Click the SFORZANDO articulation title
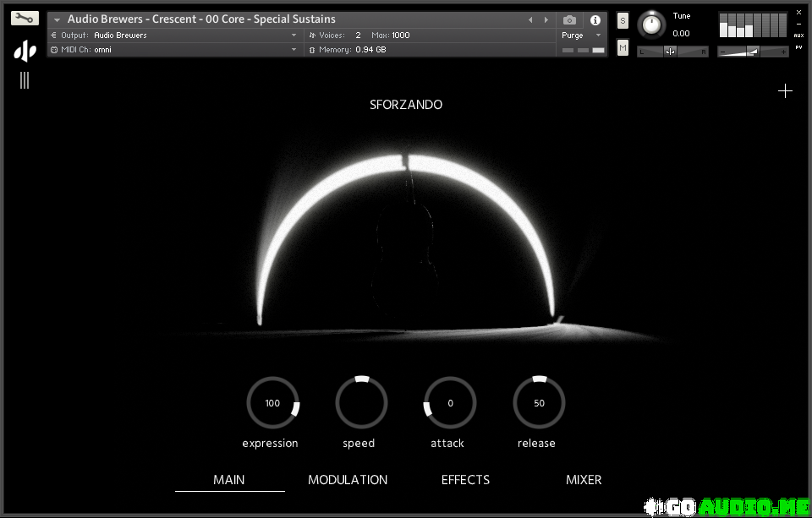Screen dimensions: 812x518 [x=406, y=105]
